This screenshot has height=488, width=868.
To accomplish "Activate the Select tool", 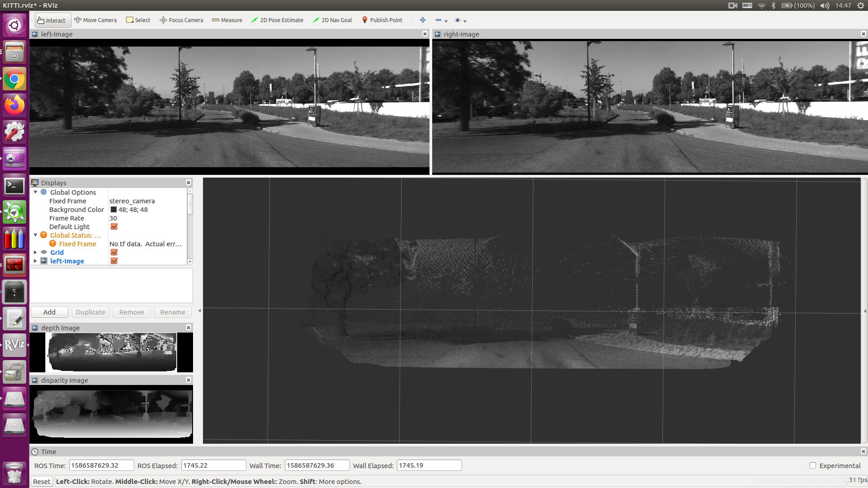I will coord(138,20).
